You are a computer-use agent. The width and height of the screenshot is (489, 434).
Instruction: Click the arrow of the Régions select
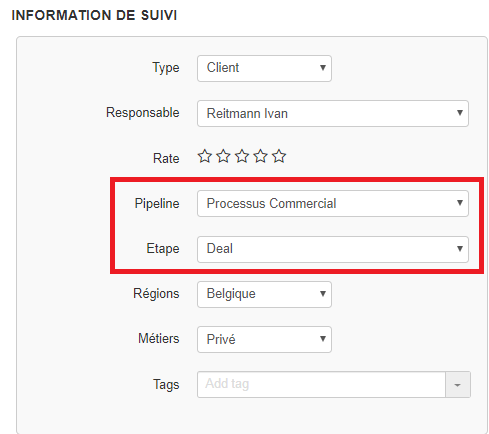tap(323, 294)
